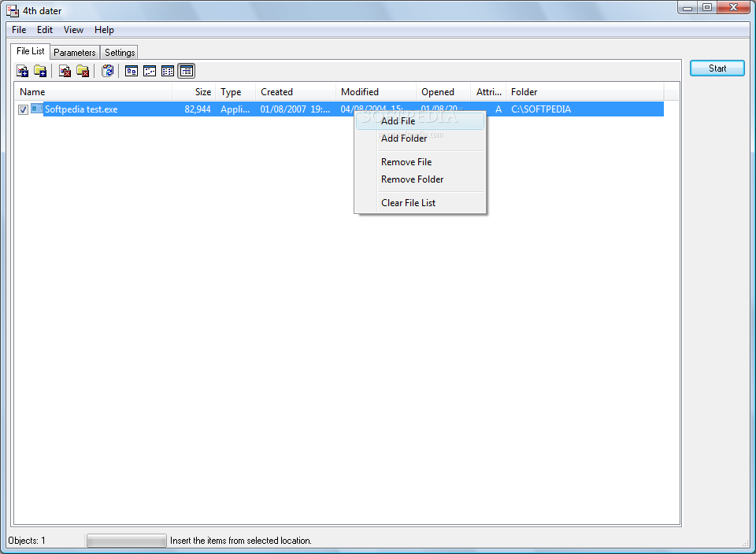The width and height of the screenshot is (756, 554).
Task: Sort by the Opened column header
Action: coord(443,92)
